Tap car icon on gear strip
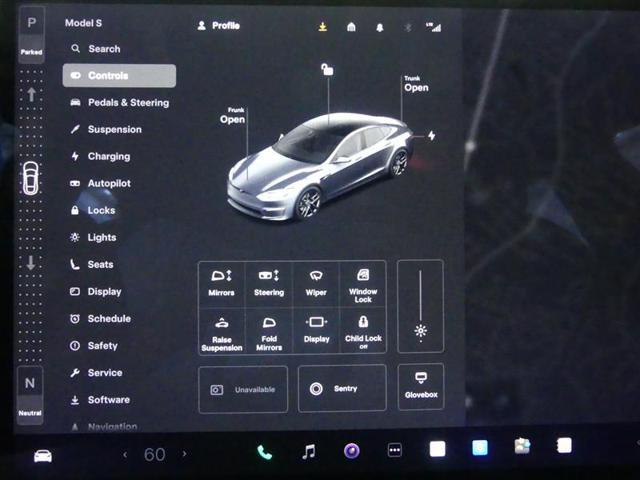The width and height of the screenshot is (640, 480). point(31,178)
